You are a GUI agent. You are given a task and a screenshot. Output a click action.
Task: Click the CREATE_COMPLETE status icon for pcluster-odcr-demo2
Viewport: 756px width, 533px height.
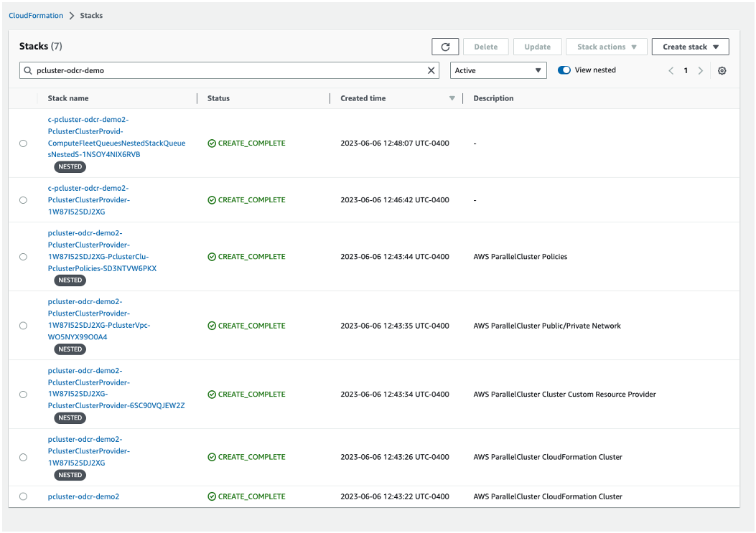[211, 496]
